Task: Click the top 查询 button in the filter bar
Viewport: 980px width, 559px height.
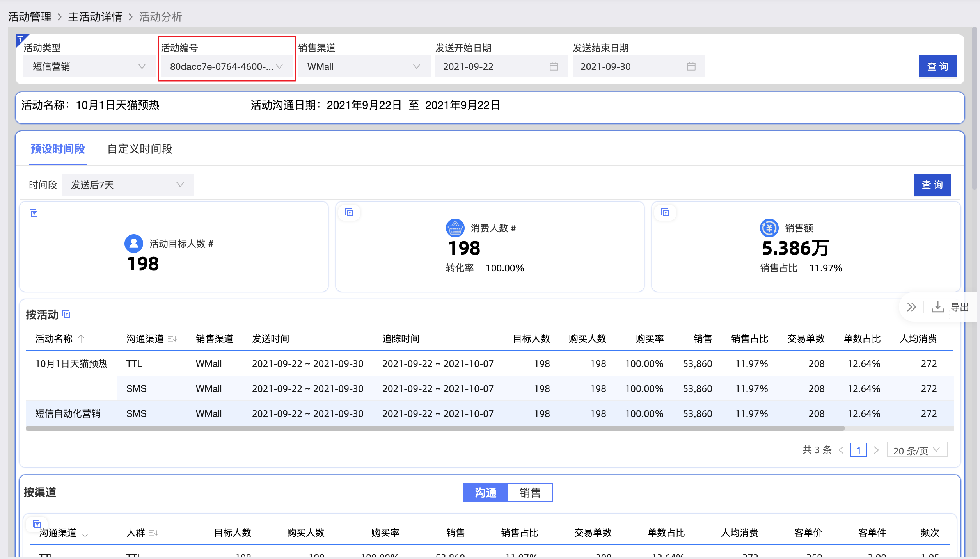Action: [937, 67]
